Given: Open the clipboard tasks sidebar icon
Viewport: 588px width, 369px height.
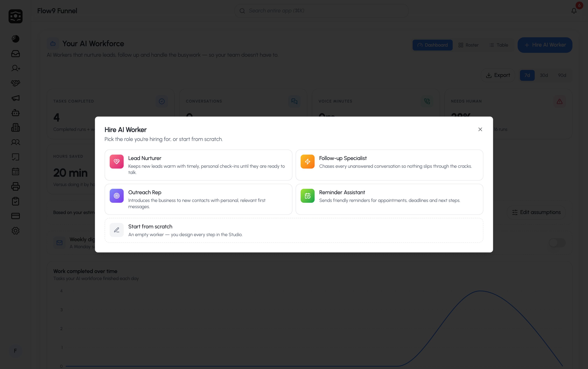Looking at the screenshot, I should [15, 201].
